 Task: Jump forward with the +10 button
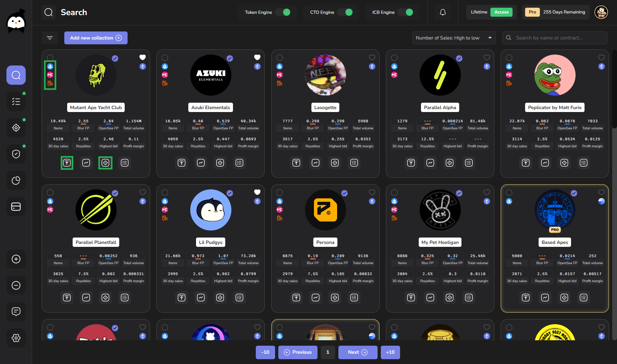point(390,352)
